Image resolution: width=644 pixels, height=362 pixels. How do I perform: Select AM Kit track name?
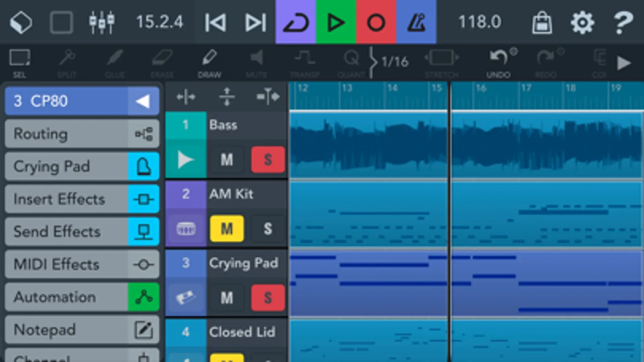pos(231,194)
